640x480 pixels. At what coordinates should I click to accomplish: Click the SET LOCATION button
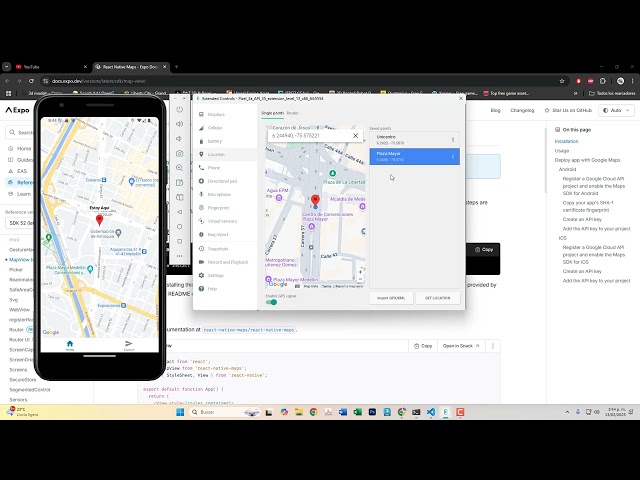tap(438, 298)
